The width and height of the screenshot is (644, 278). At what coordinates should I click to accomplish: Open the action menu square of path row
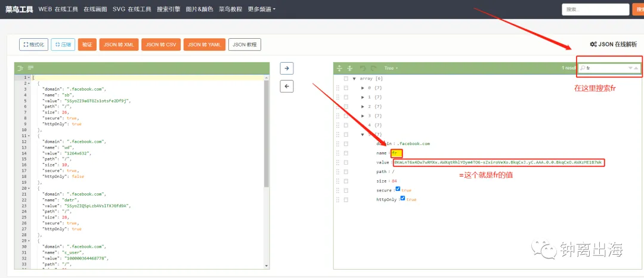click(346, 172)
